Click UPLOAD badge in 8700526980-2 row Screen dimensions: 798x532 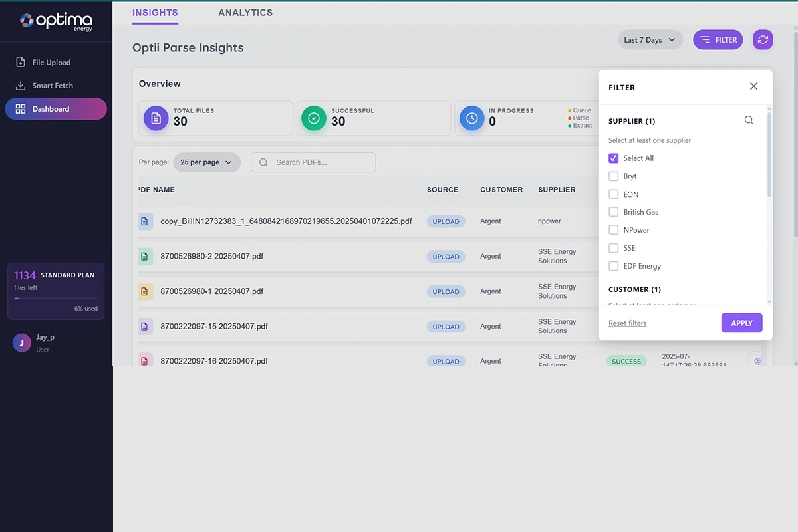[446, 257]
